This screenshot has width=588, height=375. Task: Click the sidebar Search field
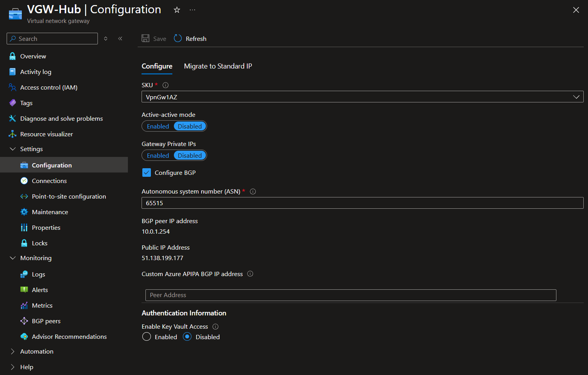[52, 39]
